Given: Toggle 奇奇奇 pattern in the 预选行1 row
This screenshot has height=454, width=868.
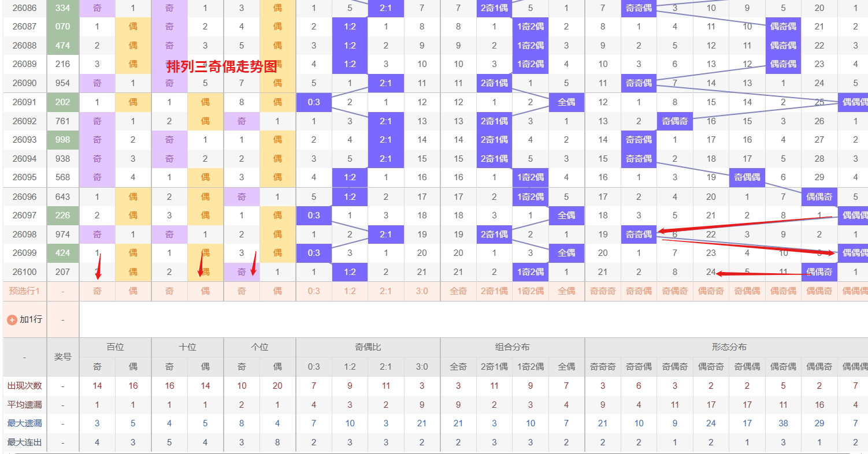Looking at the screenshot, I should 602,291.
